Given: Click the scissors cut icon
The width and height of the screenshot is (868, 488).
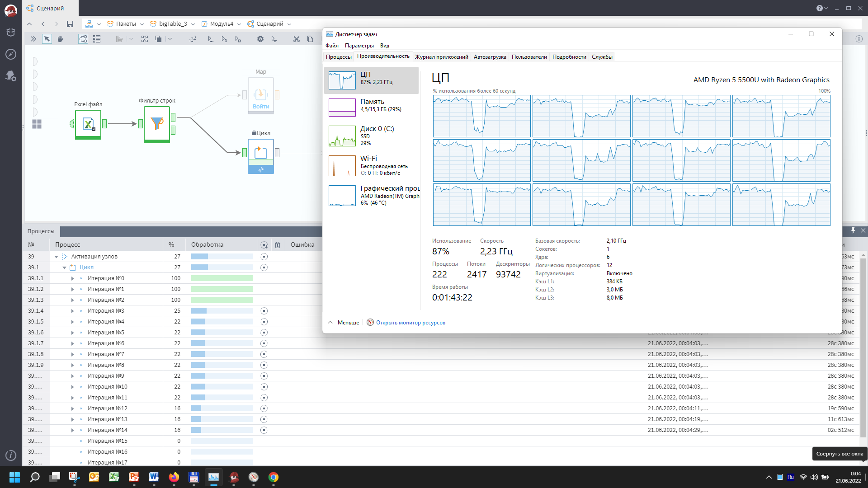Looking at the screenshot, I should pyautogui.click(x=297, y=39).
